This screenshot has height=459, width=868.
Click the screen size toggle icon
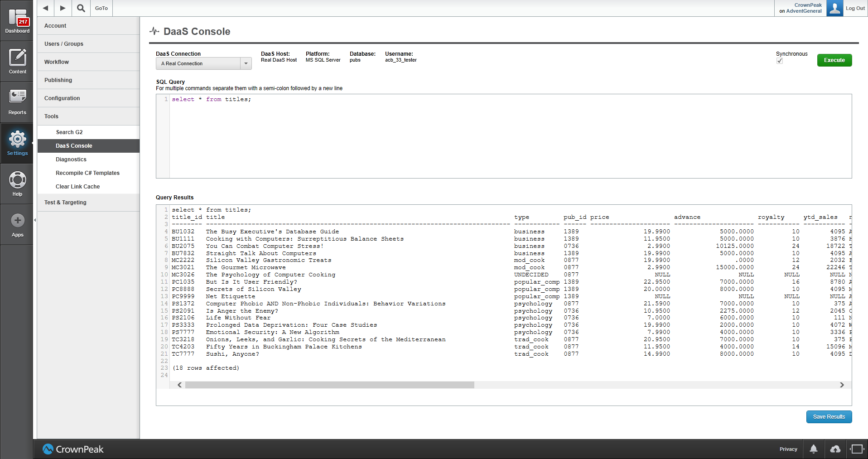[x=857, y=449]
